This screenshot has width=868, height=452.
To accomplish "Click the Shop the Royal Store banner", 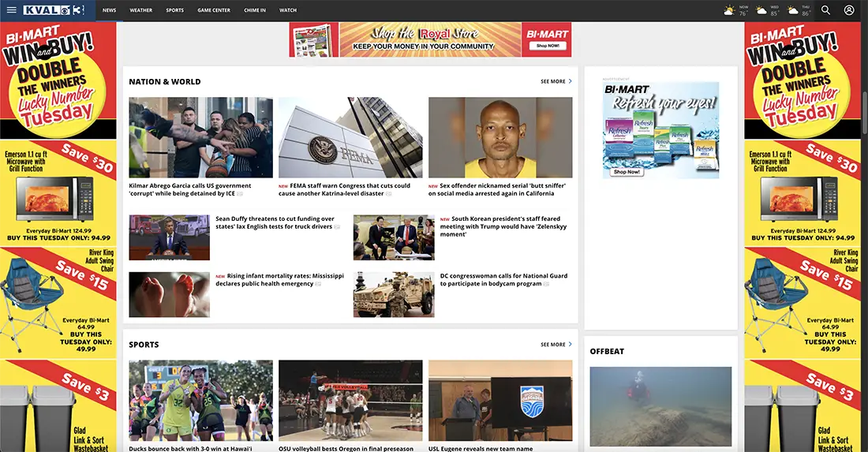I will coord(430,39).
